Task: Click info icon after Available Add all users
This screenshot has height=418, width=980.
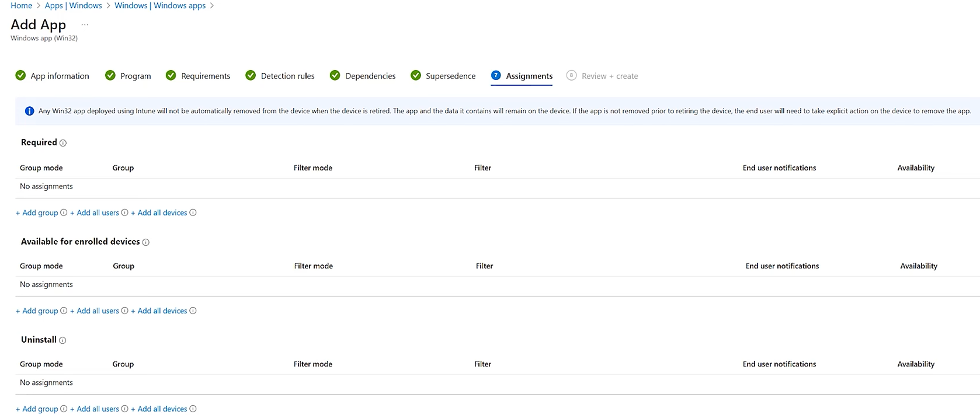Action: coord(124,311)
